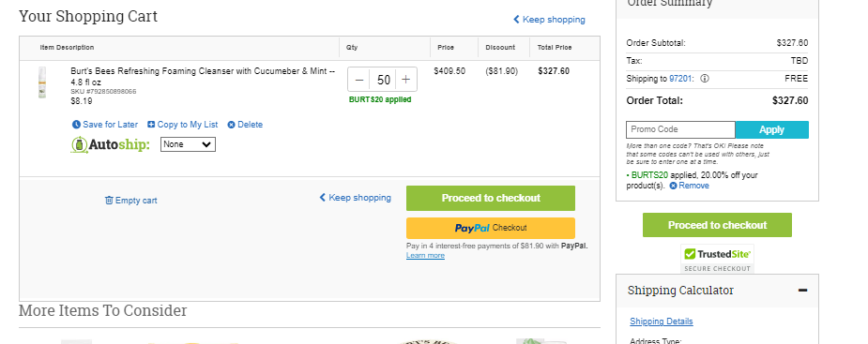Pay with PayPal Checkout button
868x344 pixels.
491,228
